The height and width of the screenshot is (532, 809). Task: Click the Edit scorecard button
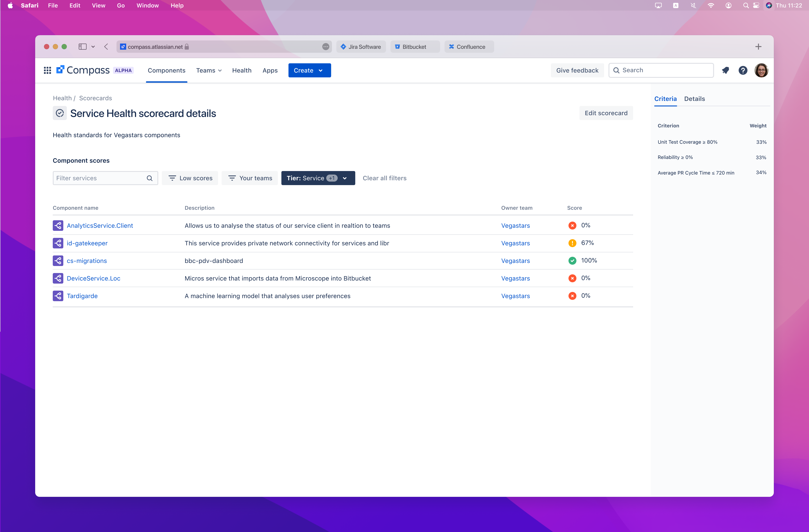[x=606, y=113]
